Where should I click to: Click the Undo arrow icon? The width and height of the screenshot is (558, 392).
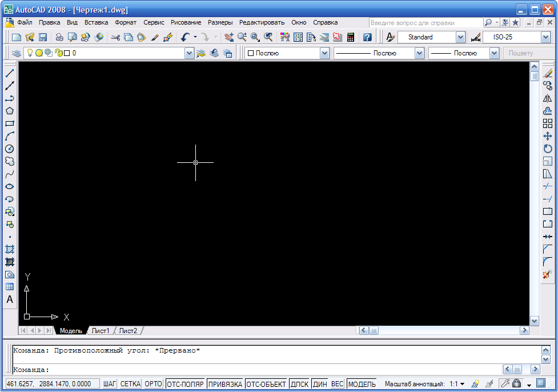(185, 37)
